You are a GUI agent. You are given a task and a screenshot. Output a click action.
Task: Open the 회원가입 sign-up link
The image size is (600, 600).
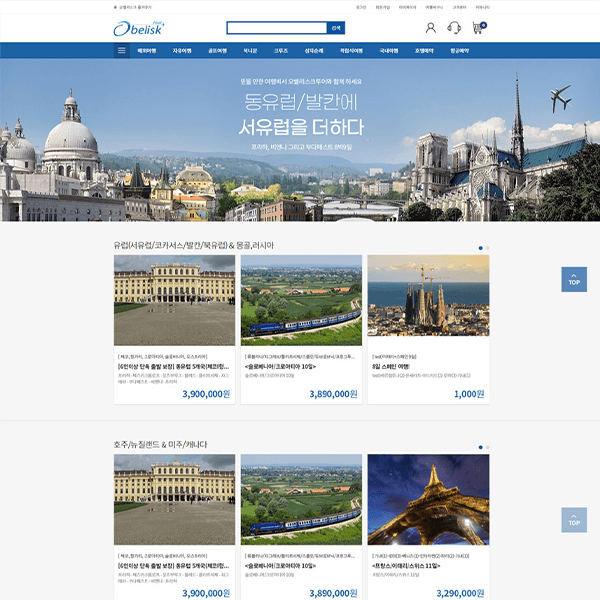pos(383,7)
